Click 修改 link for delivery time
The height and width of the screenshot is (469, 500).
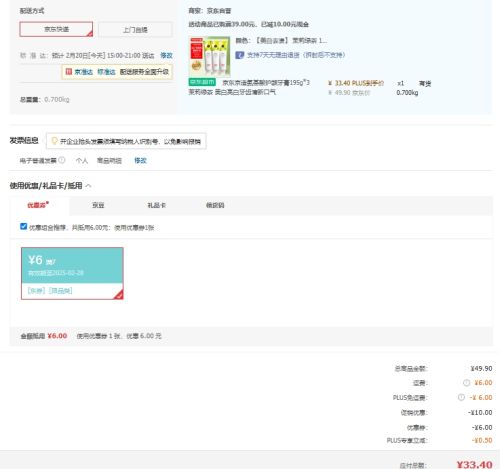click(166, 55)
